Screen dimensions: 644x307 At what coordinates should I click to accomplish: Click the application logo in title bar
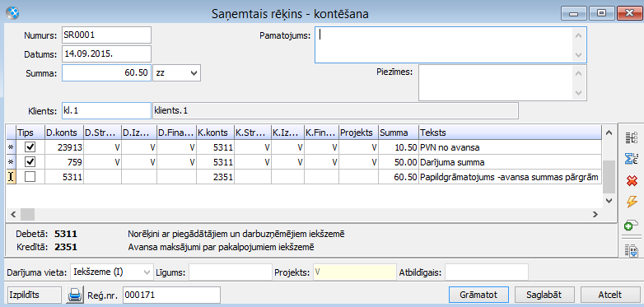point(12,14)
